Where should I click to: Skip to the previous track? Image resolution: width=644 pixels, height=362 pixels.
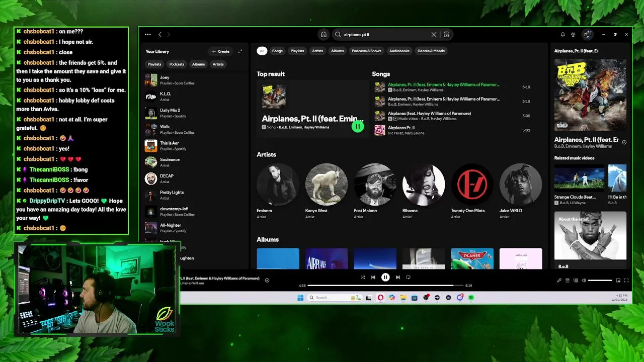(x=373, y=277)
